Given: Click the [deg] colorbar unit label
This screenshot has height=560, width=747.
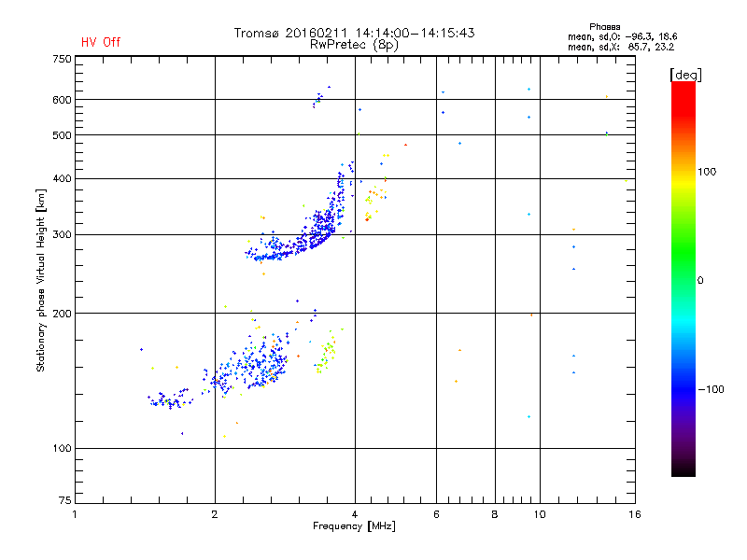Looking at the screenshot, I should [x=685, y=75].
